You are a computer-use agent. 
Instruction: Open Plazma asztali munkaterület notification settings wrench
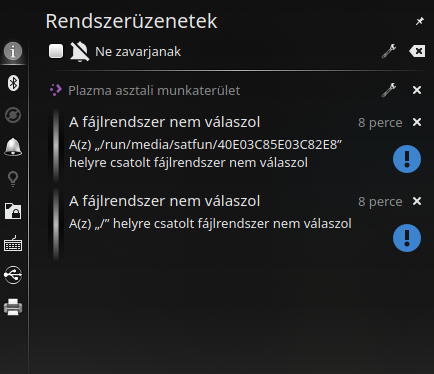(x=389, y=90)
